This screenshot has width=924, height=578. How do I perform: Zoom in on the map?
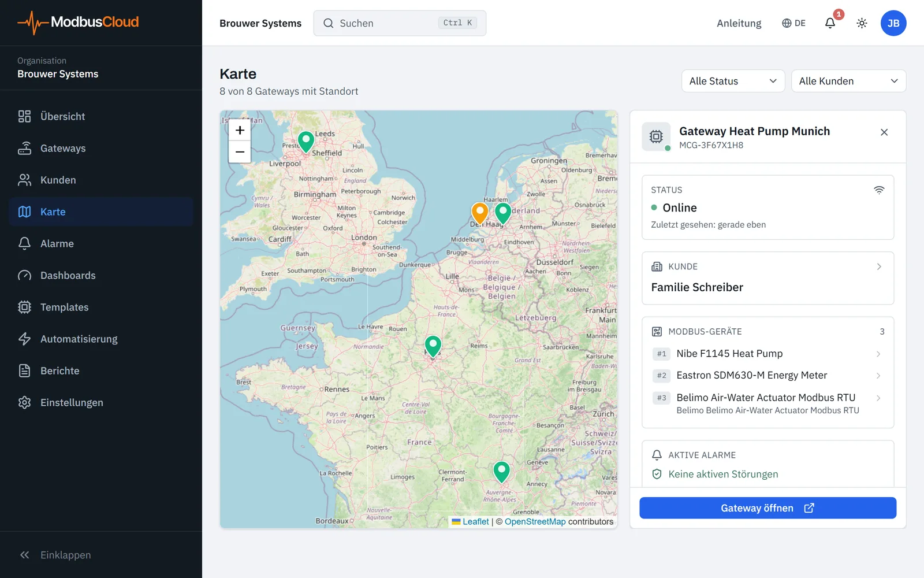tap(240, 130)
